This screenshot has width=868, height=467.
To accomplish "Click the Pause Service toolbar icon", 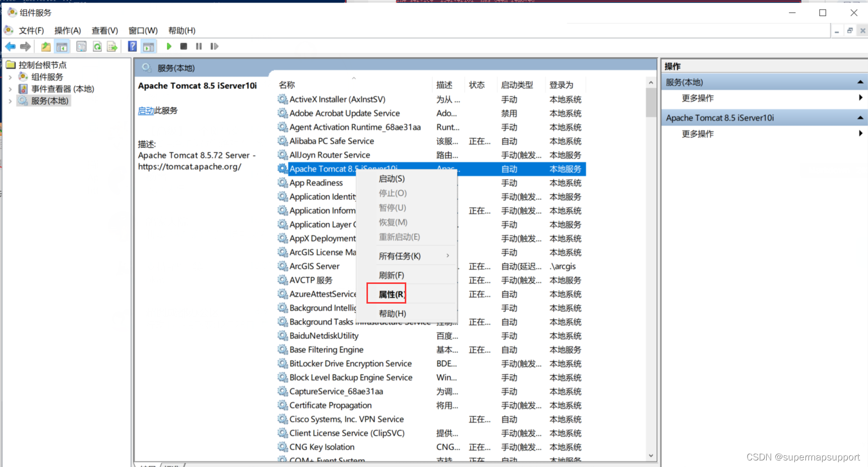I will [199, 46].
